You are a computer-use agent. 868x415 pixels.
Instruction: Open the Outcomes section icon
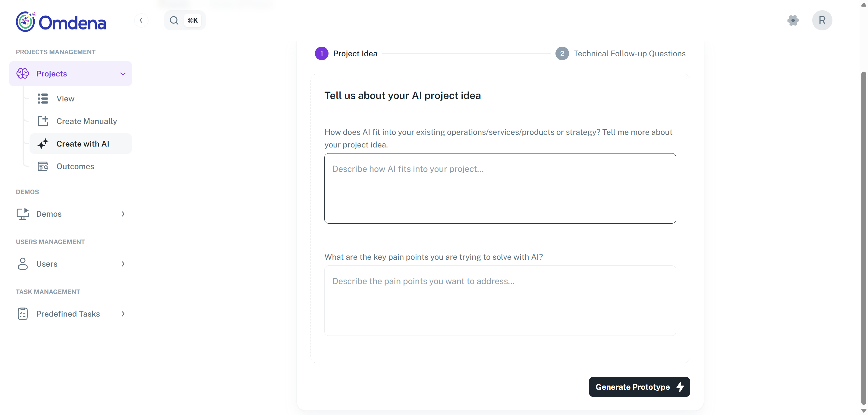43,166
